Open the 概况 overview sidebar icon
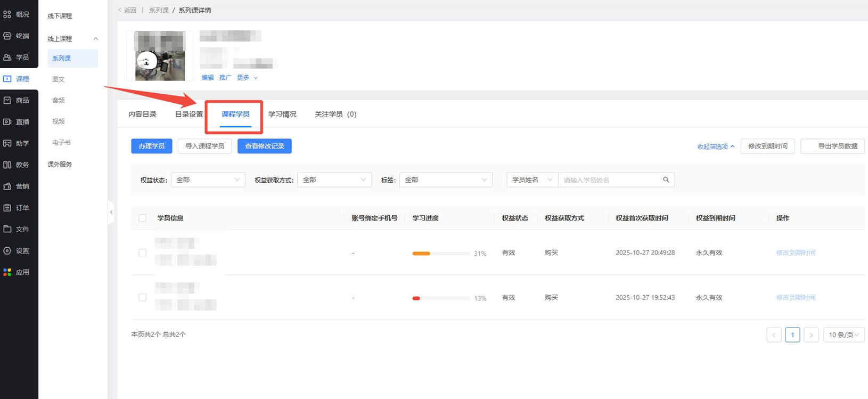This screenshot has width=868, height=399. tap(7, 15)
